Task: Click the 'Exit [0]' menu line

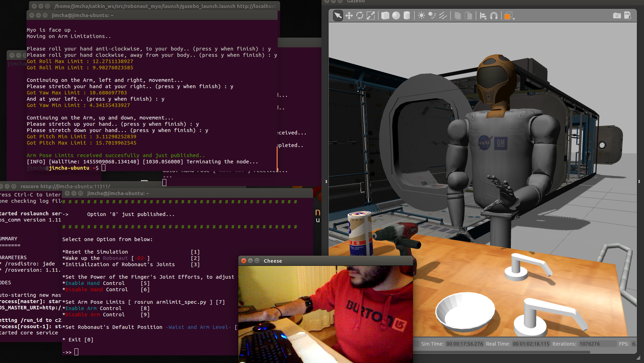Action: click(78, 340)
